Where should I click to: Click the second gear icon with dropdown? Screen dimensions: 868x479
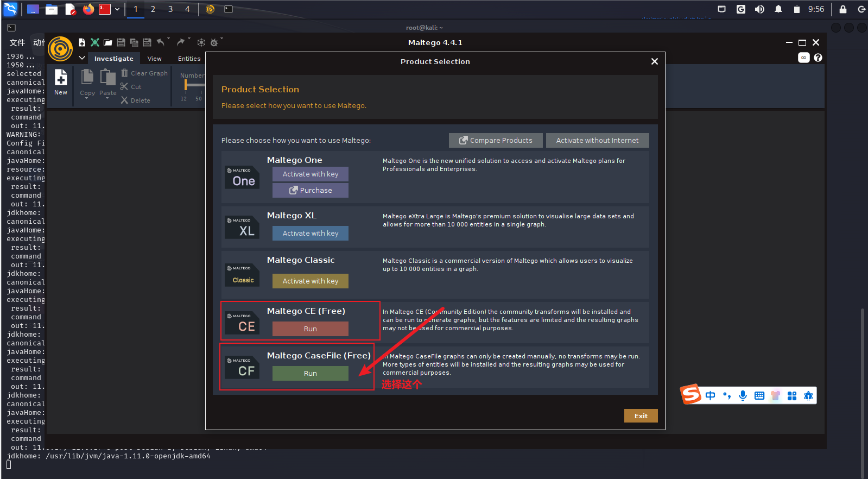point(214,42)
